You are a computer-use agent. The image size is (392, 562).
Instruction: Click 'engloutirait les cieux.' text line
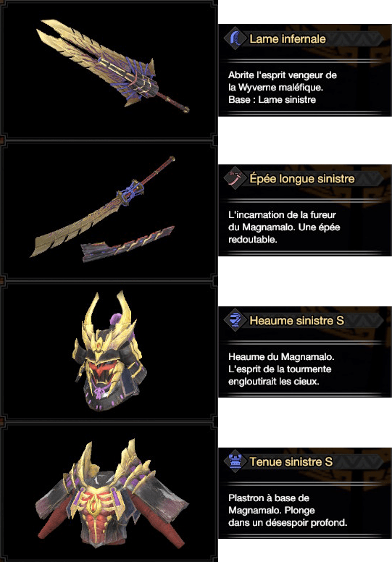tap(274, 382)
